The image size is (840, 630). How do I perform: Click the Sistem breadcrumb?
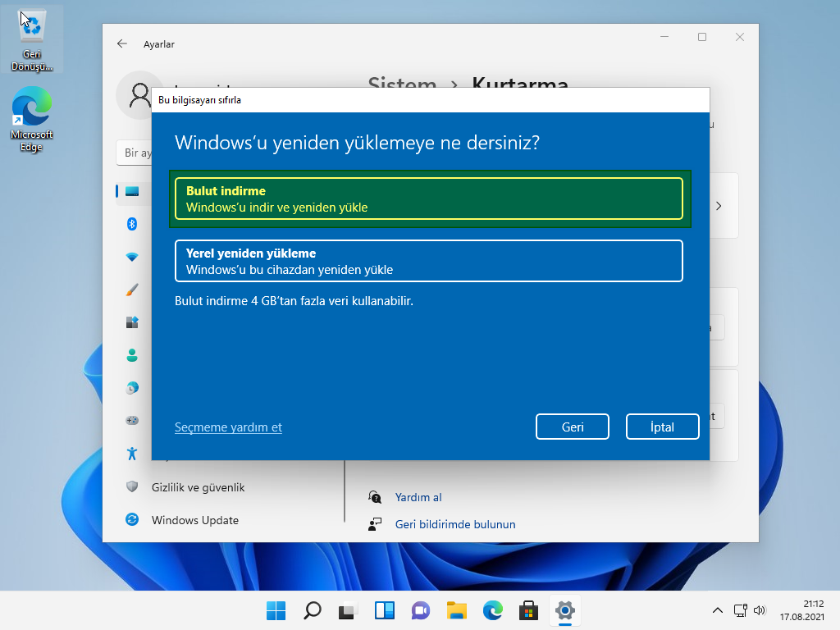pyautogui.click(x=402, y=83)
